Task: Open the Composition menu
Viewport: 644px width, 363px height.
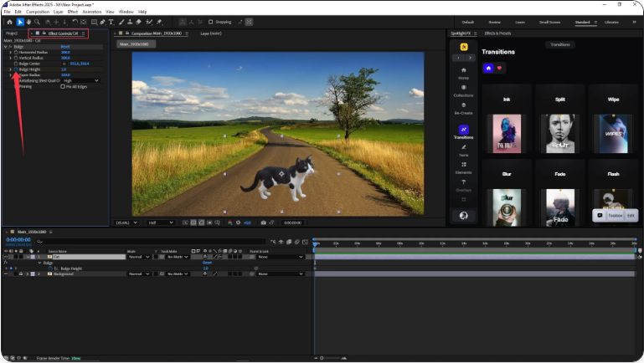Action: point(38,12)
